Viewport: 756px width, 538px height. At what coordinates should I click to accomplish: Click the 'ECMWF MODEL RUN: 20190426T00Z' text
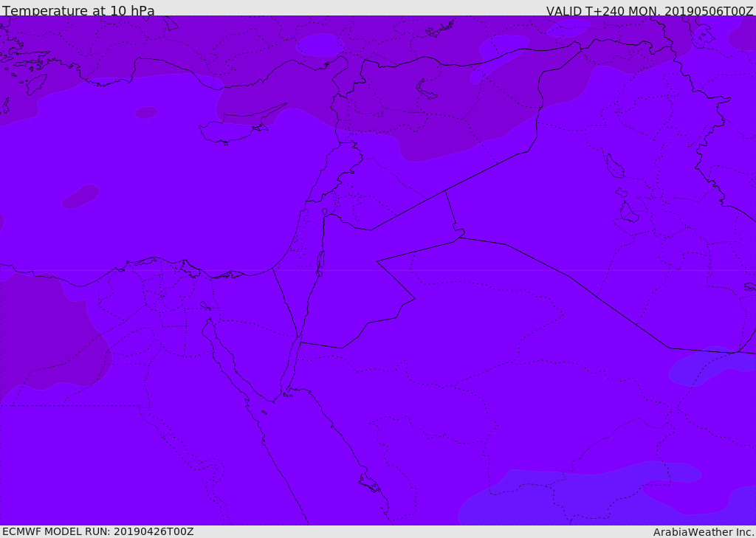coord(98,531)
